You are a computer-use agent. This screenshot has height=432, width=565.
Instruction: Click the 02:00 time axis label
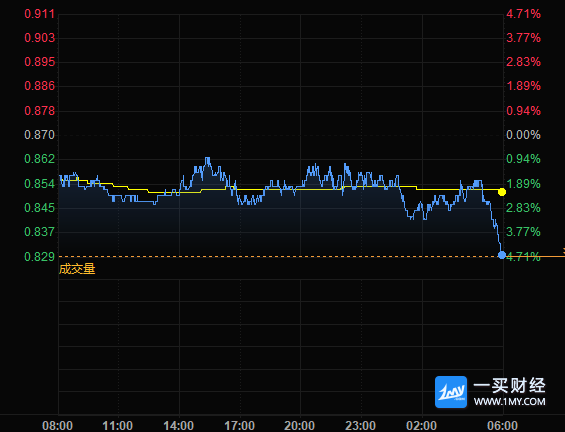(x=421, y=426)
